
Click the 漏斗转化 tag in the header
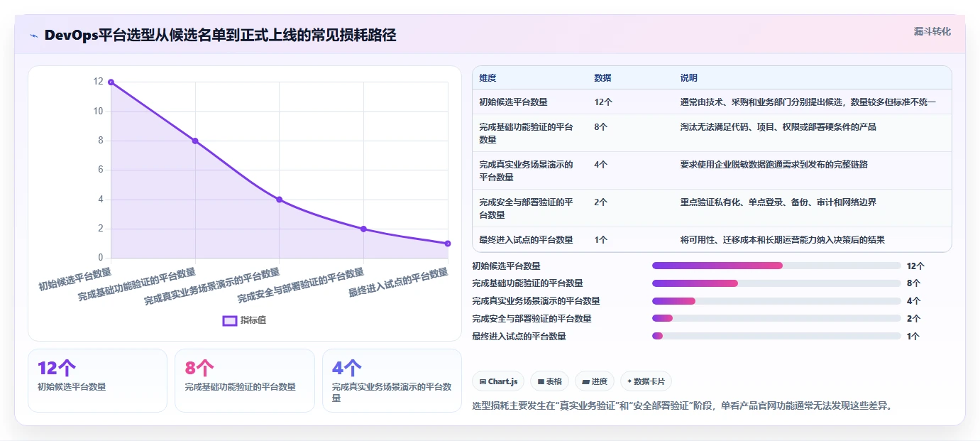[932, 31]
